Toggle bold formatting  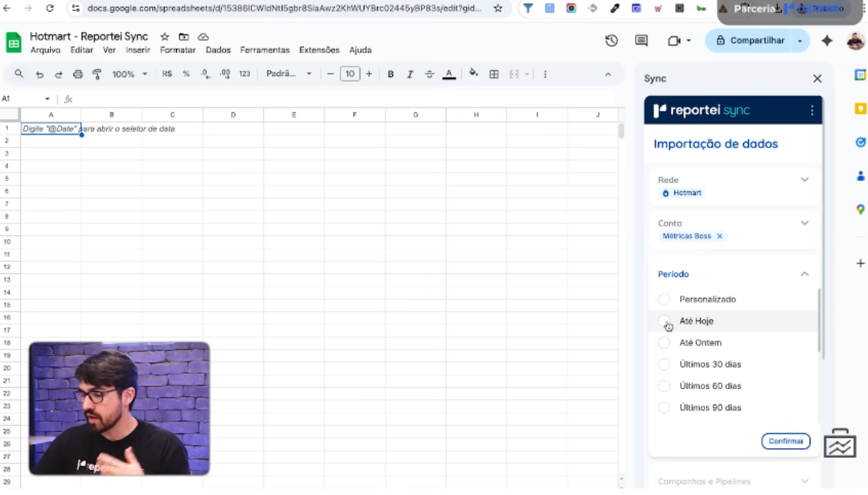pyautogui.click(x=391, y=74)
